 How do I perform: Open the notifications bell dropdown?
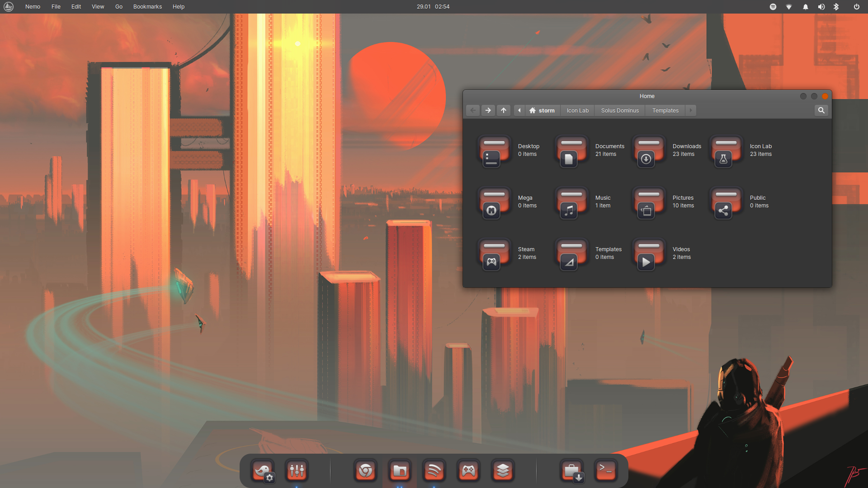point(805,6)
